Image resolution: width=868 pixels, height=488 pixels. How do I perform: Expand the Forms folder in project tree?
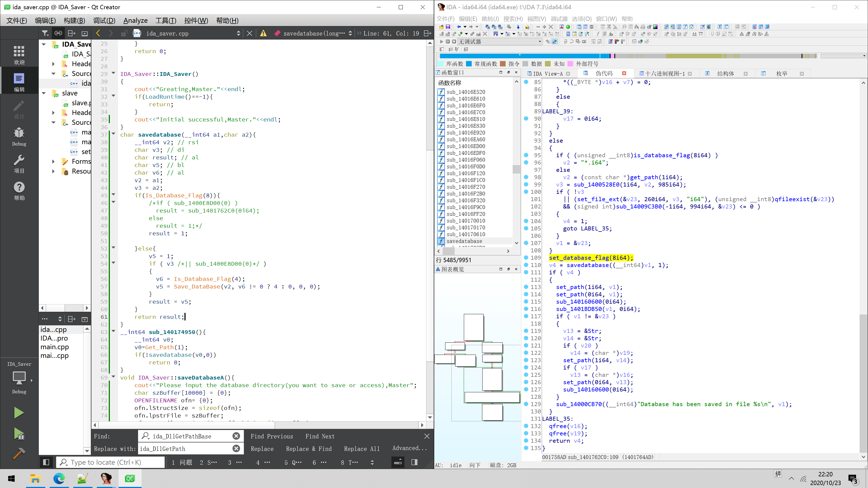(53, 162)
